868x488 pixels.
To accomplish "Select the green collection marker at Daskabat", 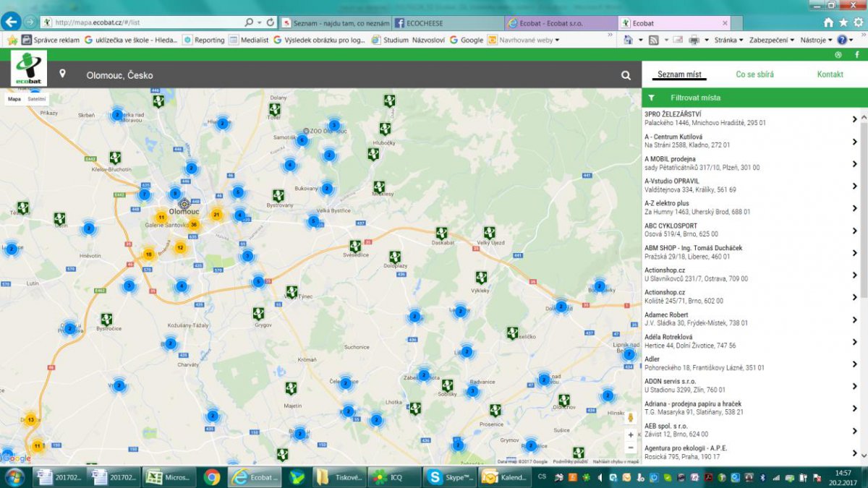I will tap(441, 233).
